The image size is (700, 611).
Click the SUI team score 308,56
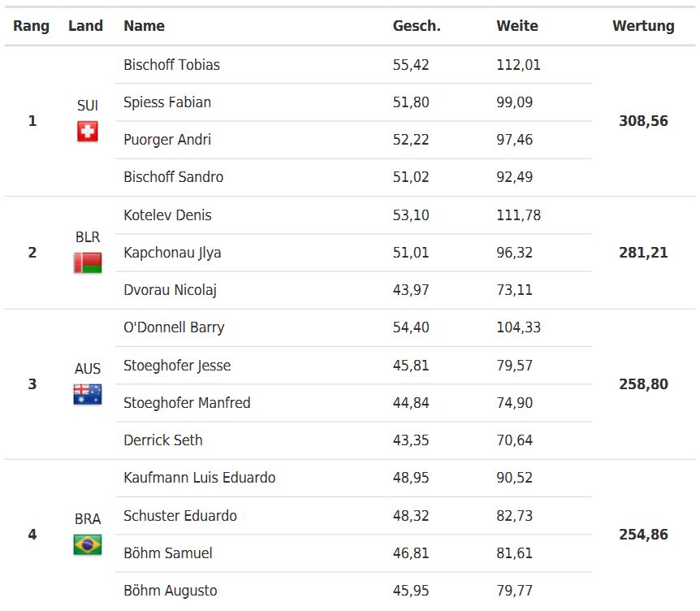[643, 120]
